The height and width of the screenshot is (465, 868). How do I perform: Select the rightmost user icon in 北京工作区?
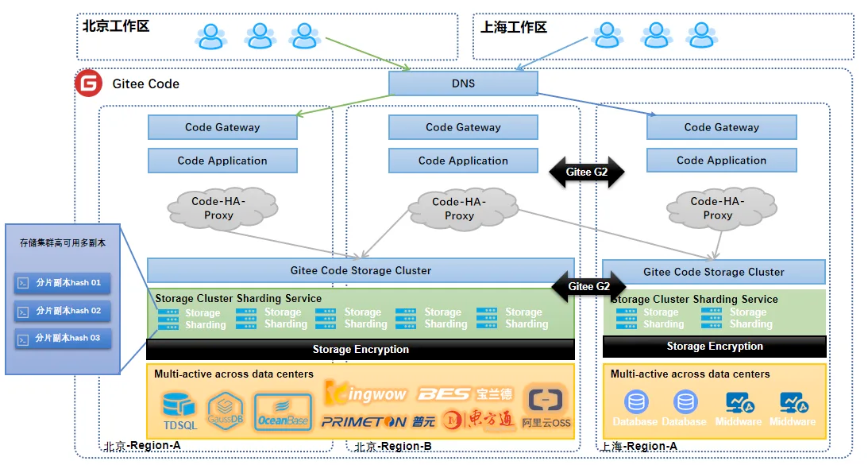304,36
